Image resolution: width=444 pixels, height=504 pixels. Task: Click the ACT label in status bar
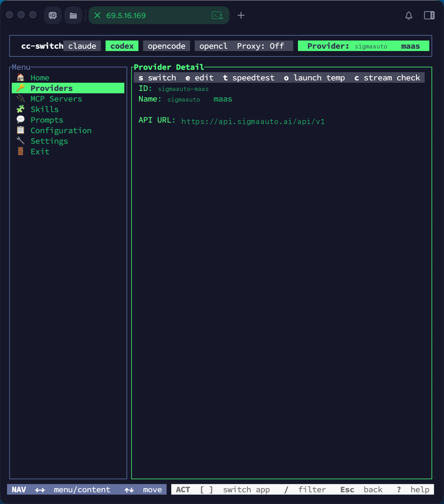coord(183,489)
